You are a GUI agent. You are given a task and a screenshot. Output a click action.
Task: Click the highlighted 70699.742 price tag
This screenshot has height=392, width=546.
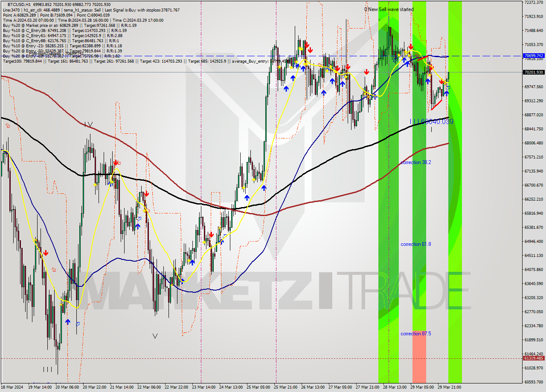point(534,56)
